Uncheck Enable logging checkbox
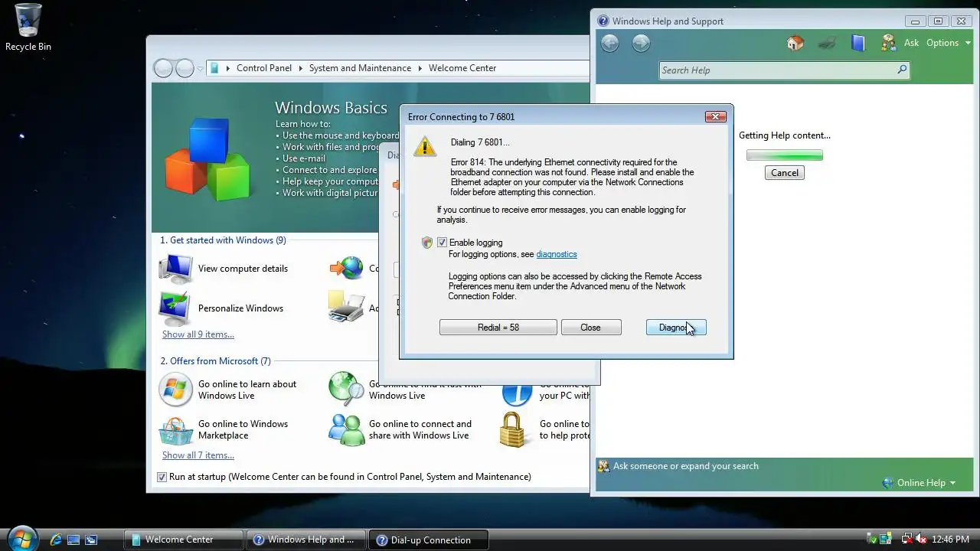Screen dimensions: 980x551 [442, 243]
